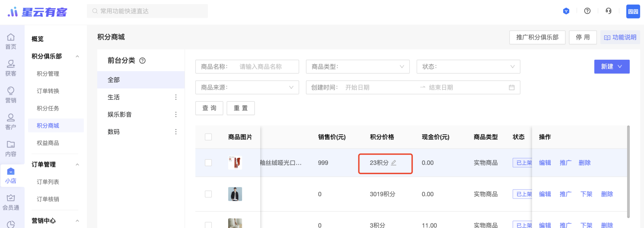Open the 商品类型 dropdown filter
644x228 pixels.
357,67
